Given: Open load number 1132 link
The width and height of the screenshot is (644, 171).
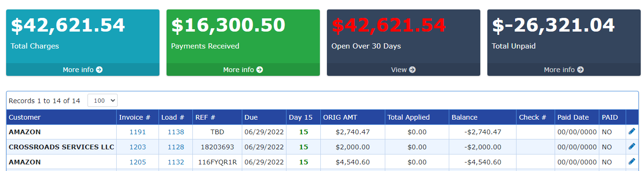Looking at the screenshot, I should click(x=176, y=162).
